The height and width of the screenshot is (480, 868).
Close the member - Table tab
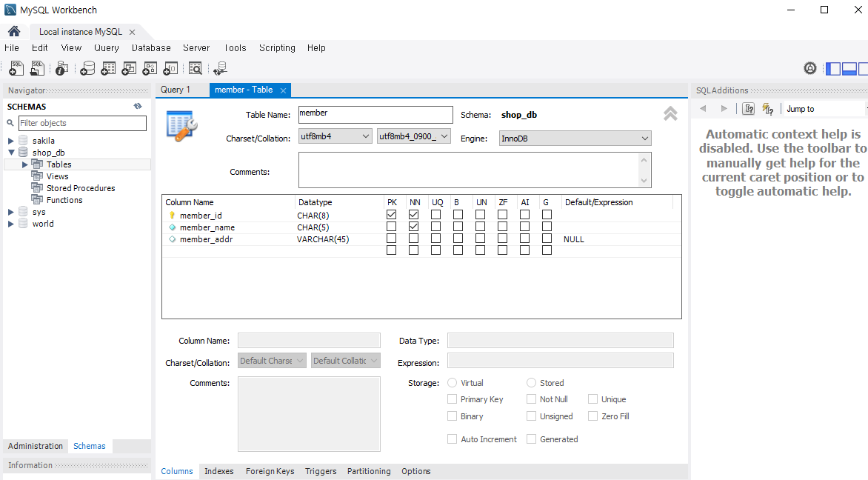(284, 90)
